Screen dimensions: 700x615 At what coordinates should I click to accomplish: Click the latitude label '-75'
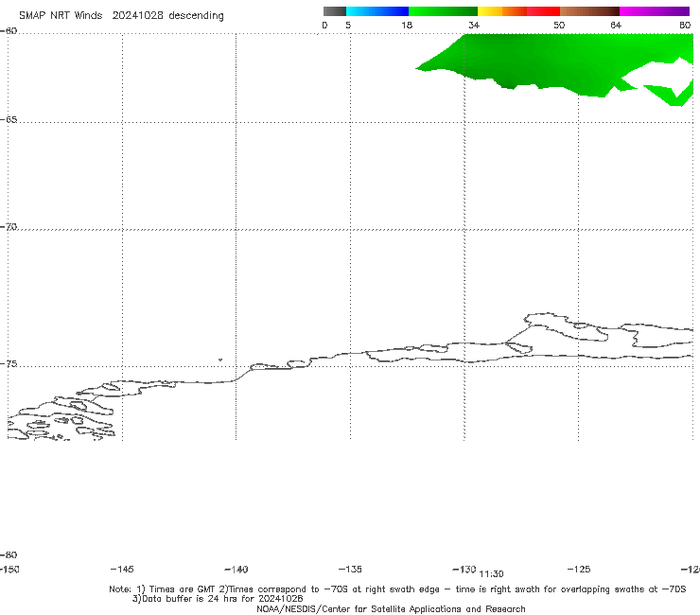(x=9, y=364)
